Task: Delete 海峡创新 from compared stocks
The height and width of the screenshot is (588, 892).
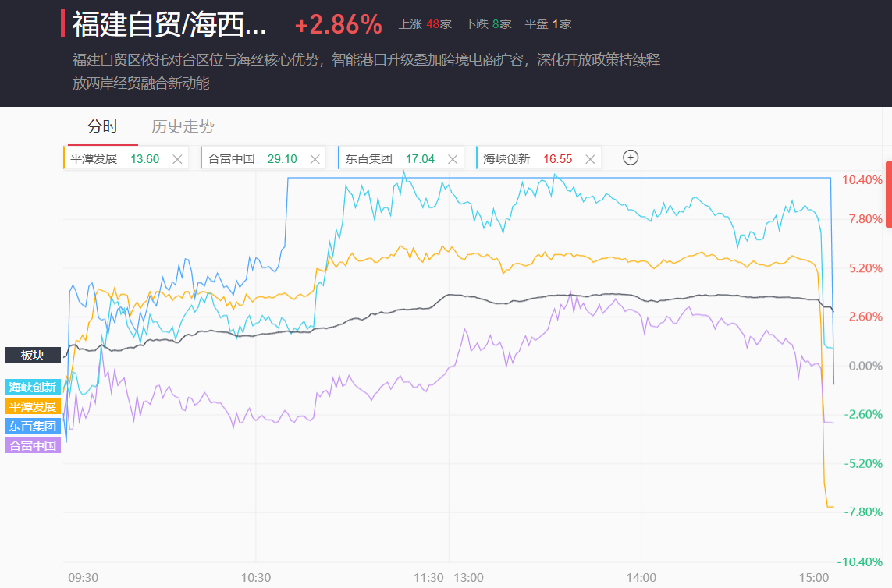Action: [x=590, y=159]
